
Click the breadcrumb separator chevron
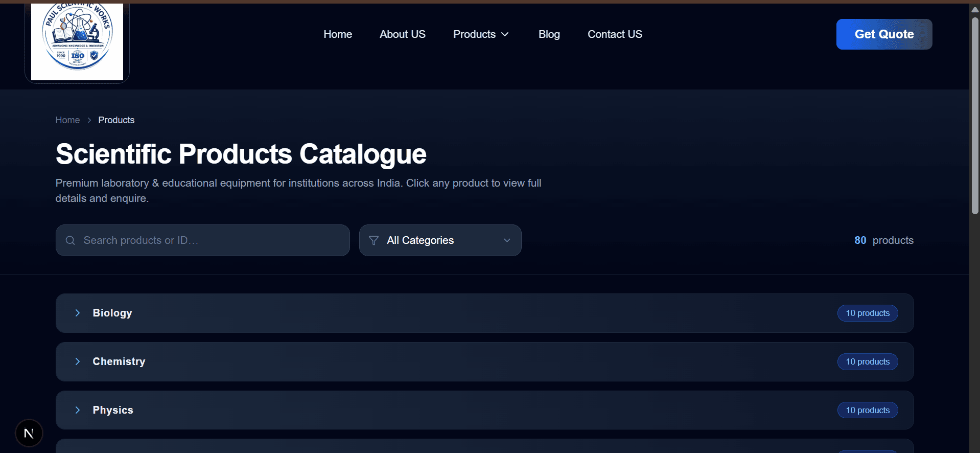(x=89, y=120)
